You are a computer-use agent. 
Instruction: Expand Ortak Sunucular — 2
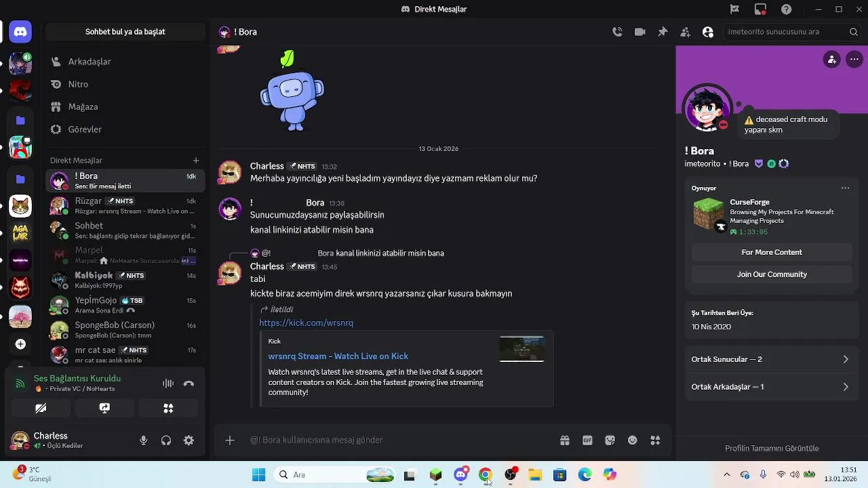[772, 359]
